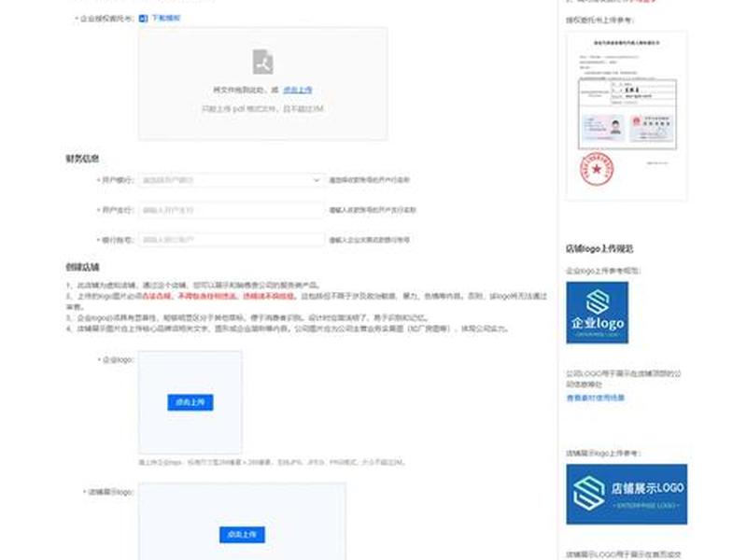Click the underlined 点击上传 link for PDF
747x560 pixels.
click(298, 90)
